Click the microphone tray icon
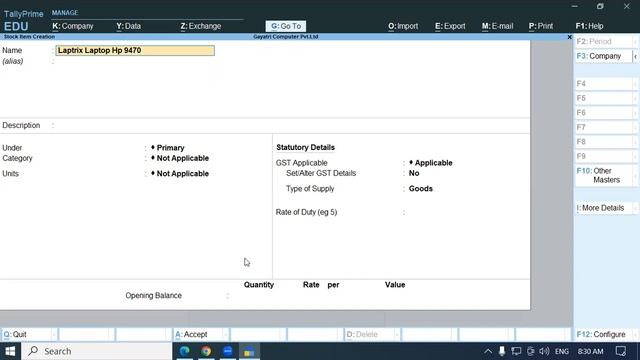Screen dimensions: 640x360 click(x=502, y=351)
